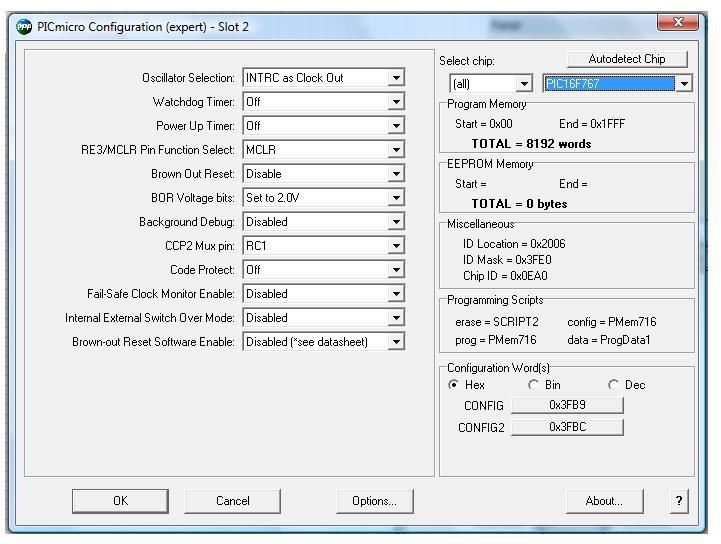Open the CCP2 Mux pin dropdown
The height and width of the screenshot is (544, 721).
396,246
